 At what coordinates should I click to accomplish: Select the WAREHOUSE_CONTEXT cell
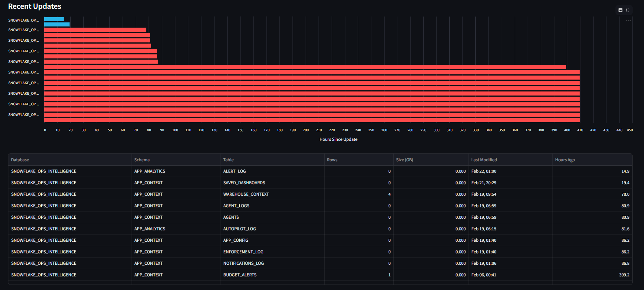point(272,194)
